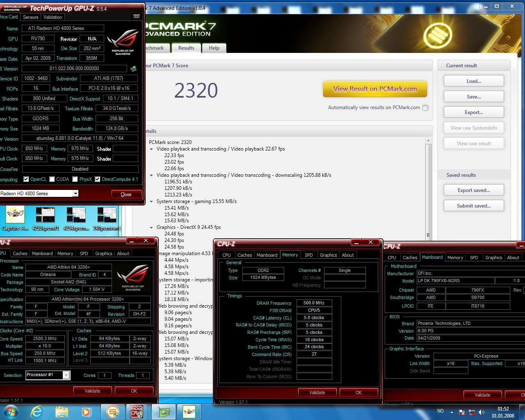The image size is (525, 420).
Task: Open the 240pcmvan desktop file
Action: (x=106, y=219)
